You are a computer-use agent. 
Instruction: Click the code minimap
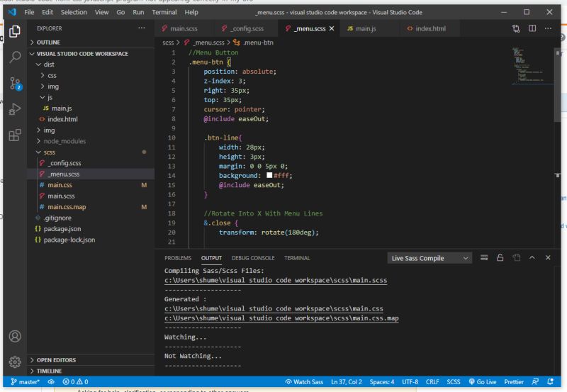pos(532,66)
